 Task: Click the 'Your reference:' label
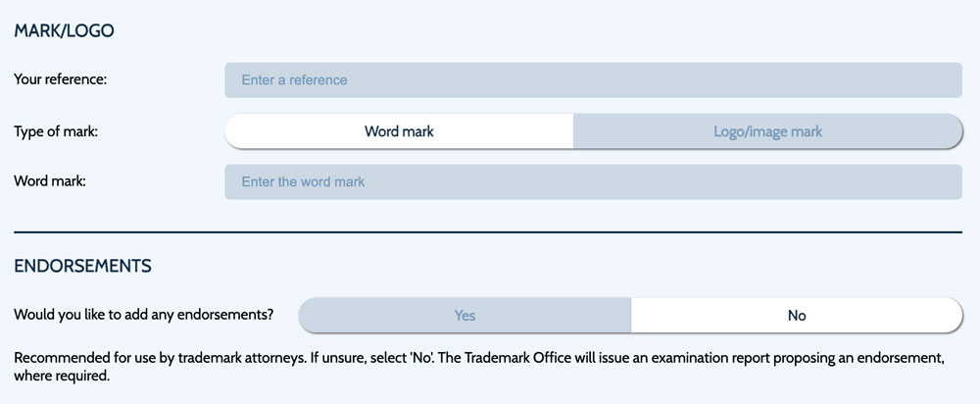pos(60,80)
